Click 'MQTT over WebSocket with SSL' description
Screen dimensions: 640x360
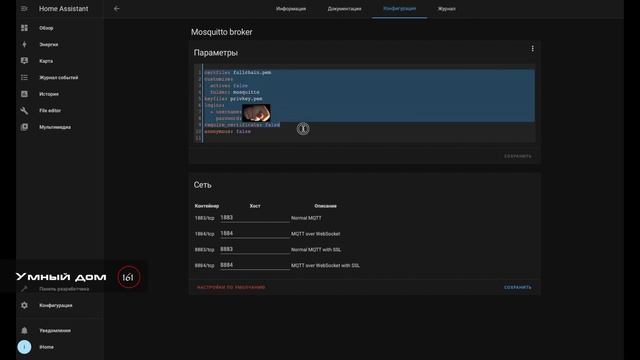tap(325, 265)
